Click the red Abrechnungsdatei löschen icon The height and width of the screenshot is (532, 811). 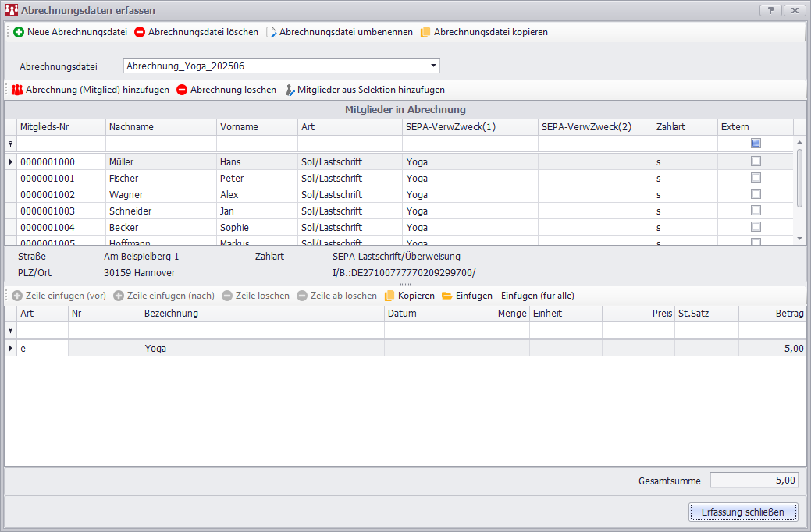point(140,32)
